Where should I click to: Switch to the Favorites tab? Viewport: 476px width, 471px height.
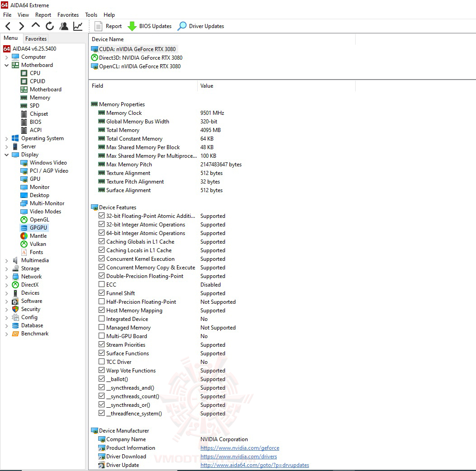(x=35, y=38)
